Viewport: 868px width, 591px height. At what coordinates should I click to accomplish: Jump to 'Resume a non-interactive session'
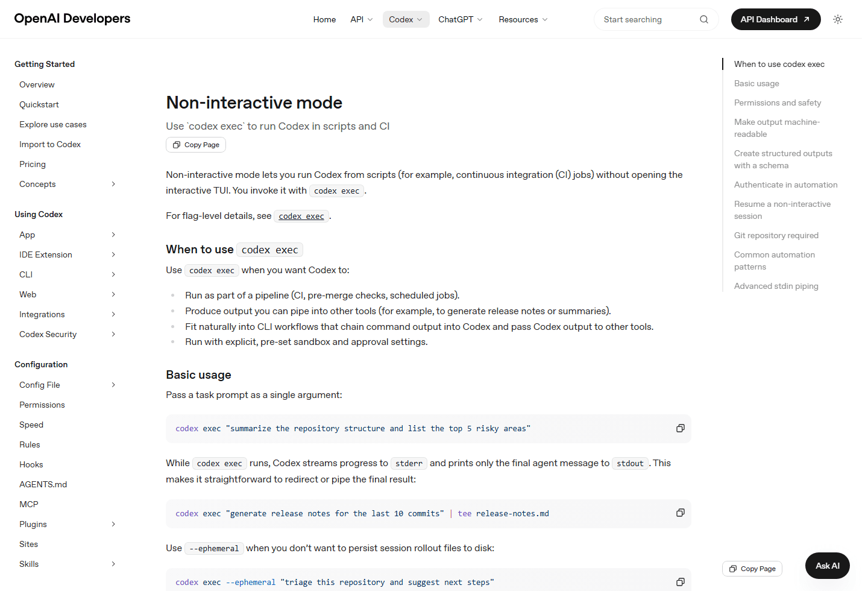click(x=782, y=210)
